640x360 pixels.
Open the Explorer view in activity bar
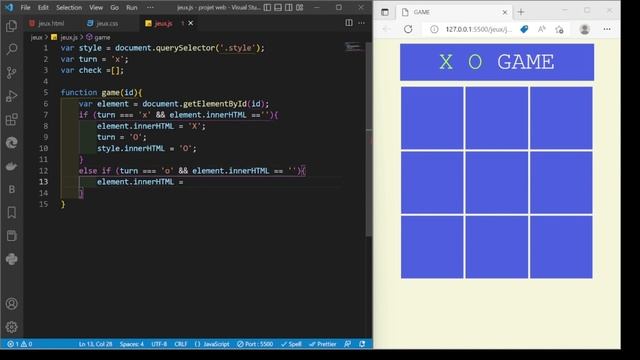pos(11,26)
